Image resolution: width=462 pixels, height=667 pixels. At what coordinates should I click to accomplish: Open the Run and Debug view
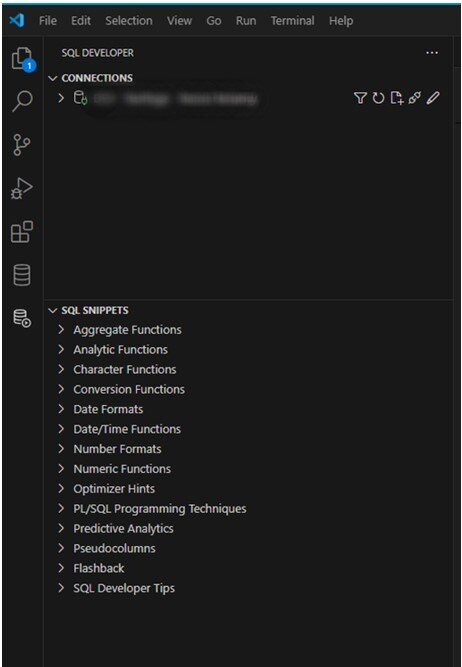[22, 188]
